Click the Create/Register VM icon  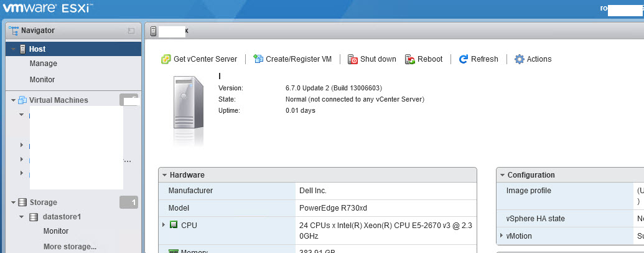click(258, 59)
